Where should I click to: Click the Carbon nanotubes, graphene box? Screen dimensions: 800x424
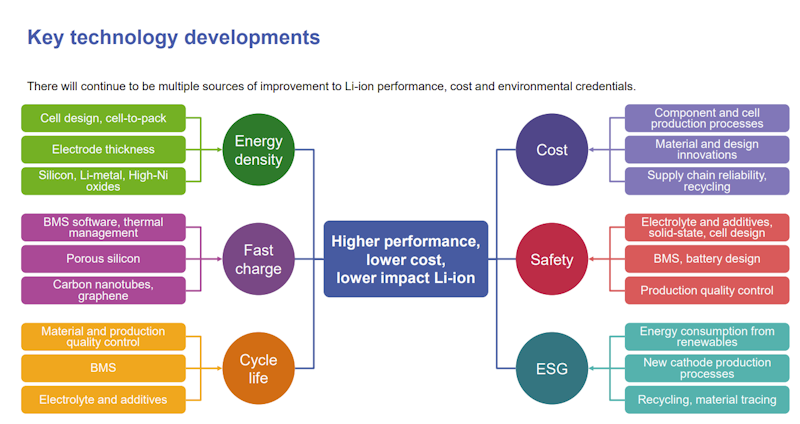[103, 290]
